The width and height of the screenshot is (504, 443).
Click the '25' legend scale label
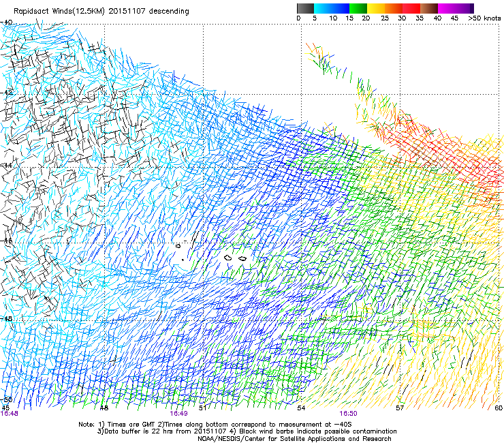[x=385, y=18]
